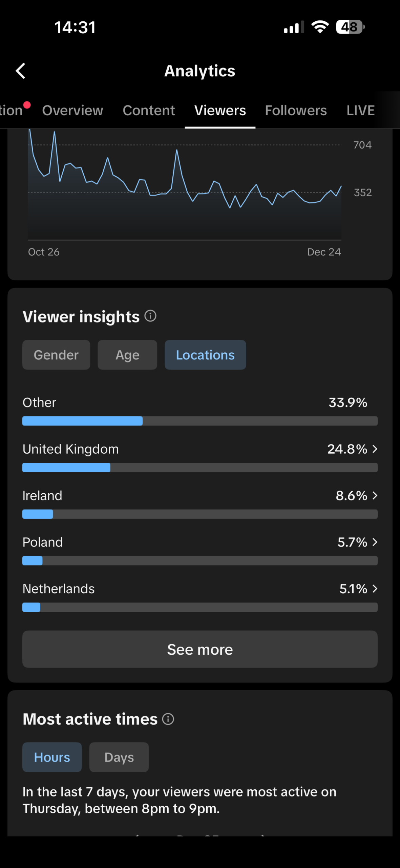Screen dimensions: 400x868
Task: Switch to Days view
Action: [119, 757]
